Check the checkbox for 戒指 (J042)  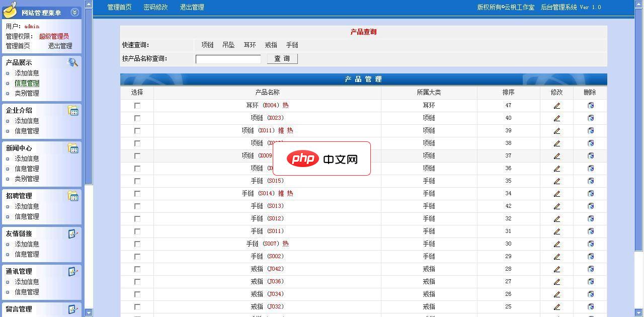click(x=136, y=269)
